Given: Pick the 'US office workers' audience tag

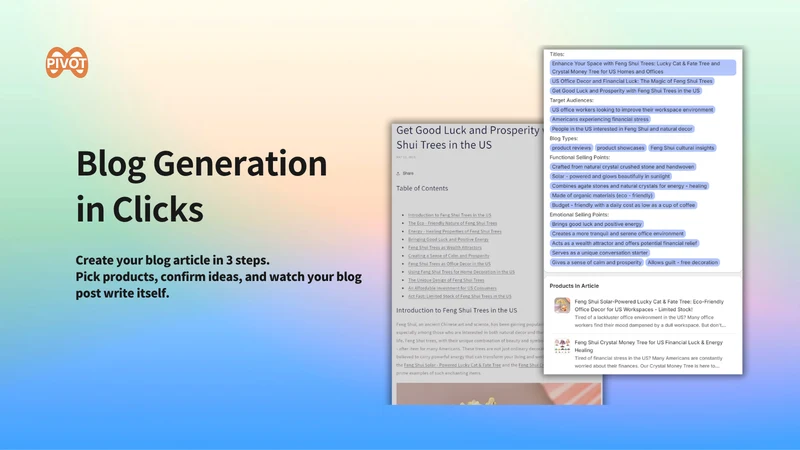Looking at the screenshot, I should 632,110.
